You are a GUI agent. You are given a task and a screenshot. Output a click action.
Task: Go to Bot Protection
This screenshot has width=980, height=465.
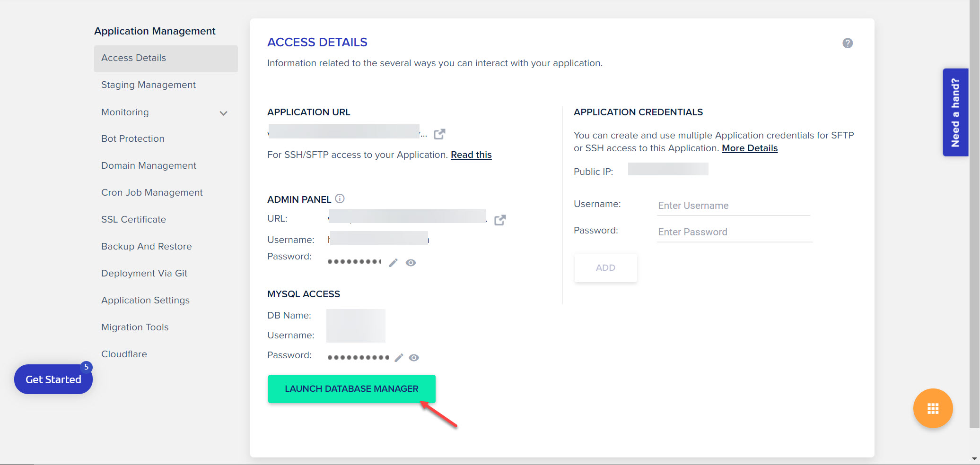click(133, 139)
